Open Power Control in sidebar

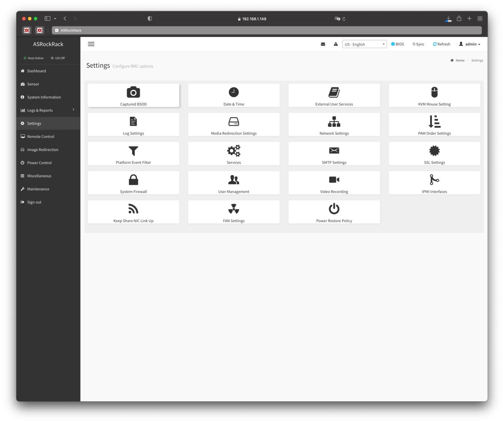click(x=48, y=163)
